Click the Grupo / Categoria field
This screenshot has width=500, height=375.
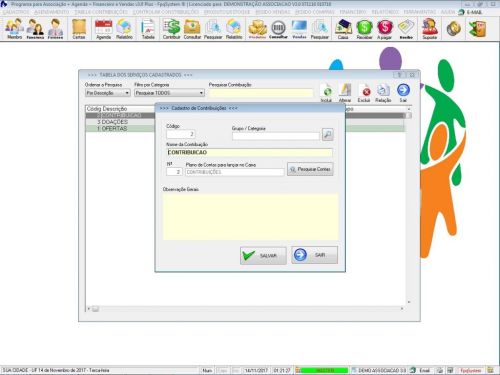(276, 136)
